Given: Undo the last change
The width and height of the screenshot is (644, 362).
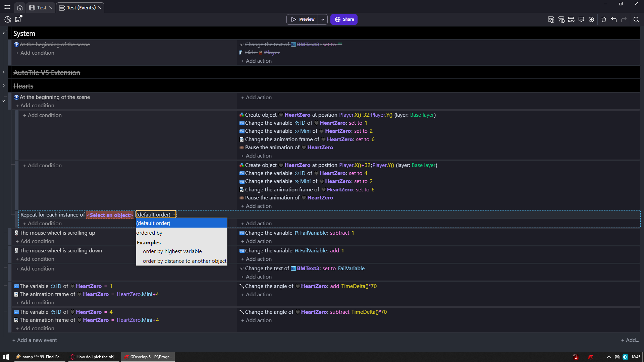Looking at the screenshot, I should (614, 19).
